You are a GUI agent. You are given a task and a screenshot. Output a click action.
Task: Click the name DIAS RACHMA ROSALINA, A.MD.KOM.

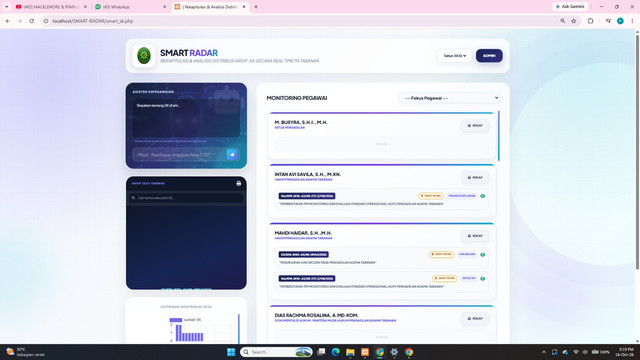316,316
